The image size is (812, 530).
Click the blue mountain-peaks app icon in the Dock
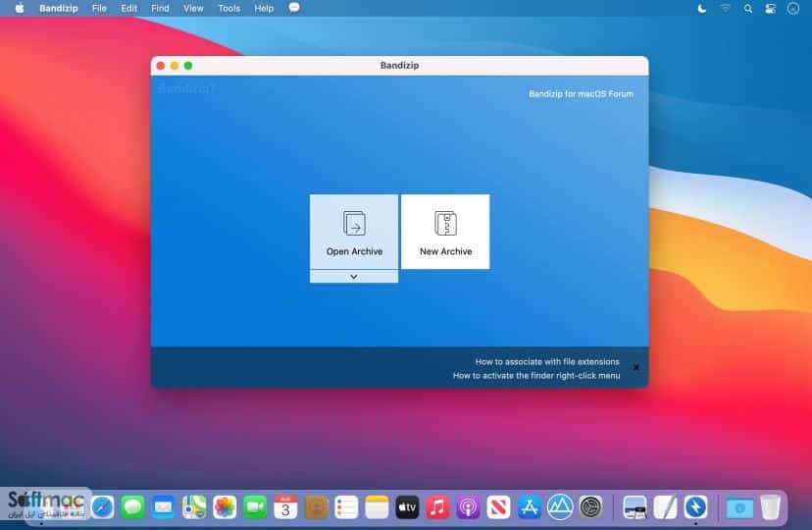pos(560,507)
